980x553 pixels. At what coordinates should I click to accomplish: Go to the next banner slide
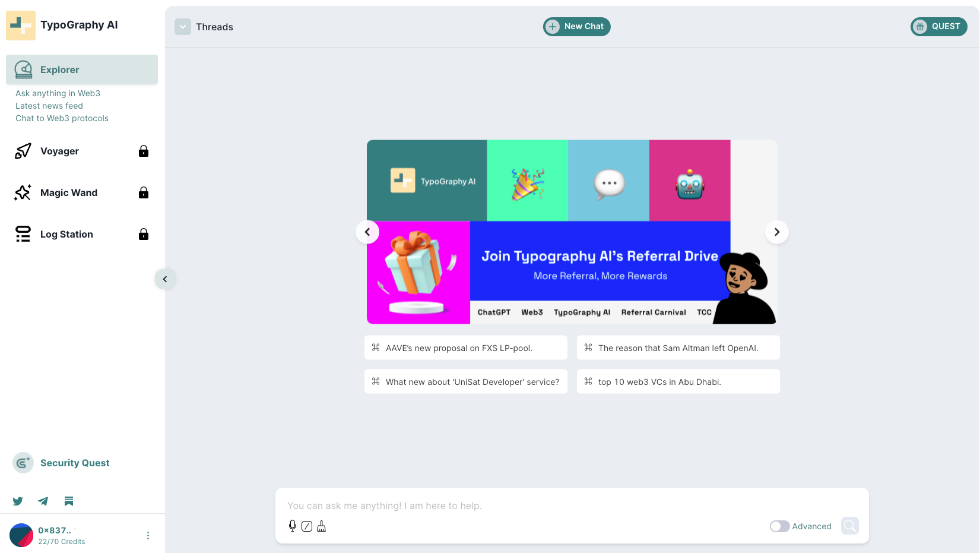[x=776, y=232]
